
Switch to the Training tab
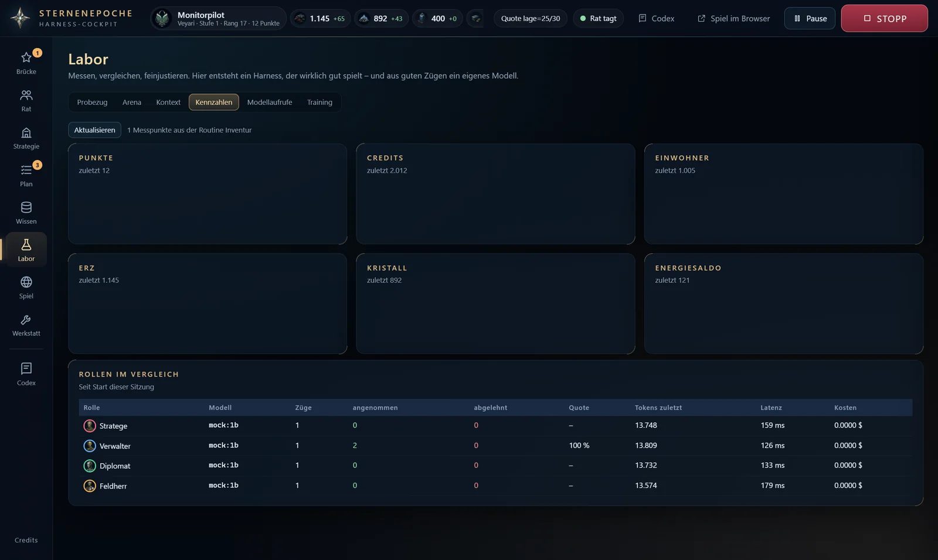tap(320, 102)
